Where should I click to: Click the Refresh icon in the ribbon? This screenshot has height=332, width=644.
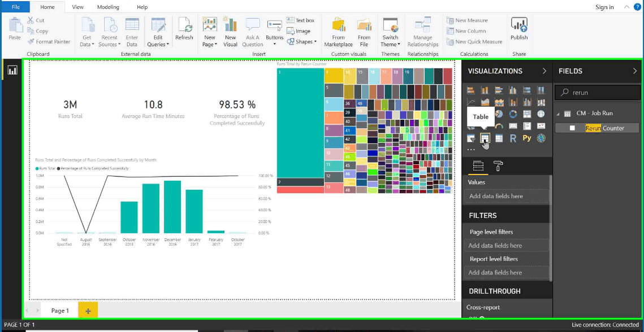184,29
